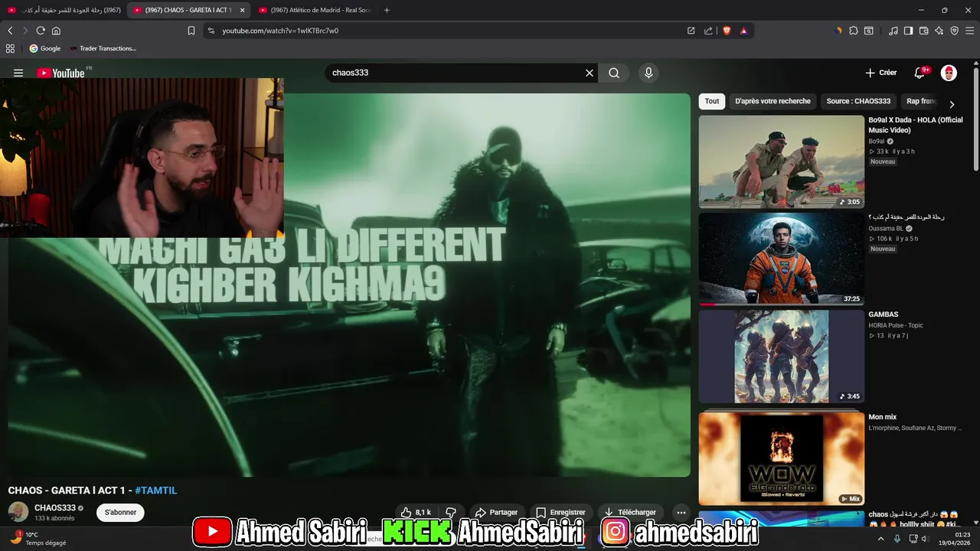Open Bo9al X Dada HOLA thumbnail
980x551 pixels.
(x=781, y=161)
